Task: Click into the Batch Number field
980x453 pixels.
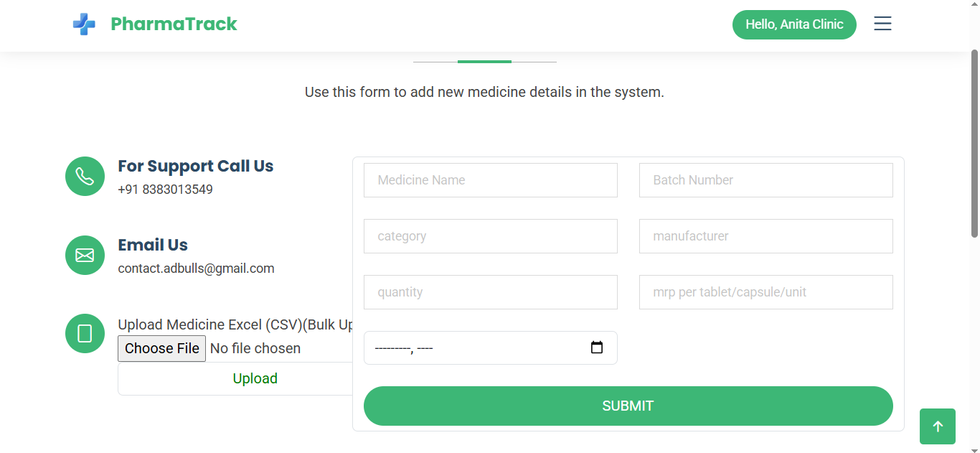Action: pos(765,180)
